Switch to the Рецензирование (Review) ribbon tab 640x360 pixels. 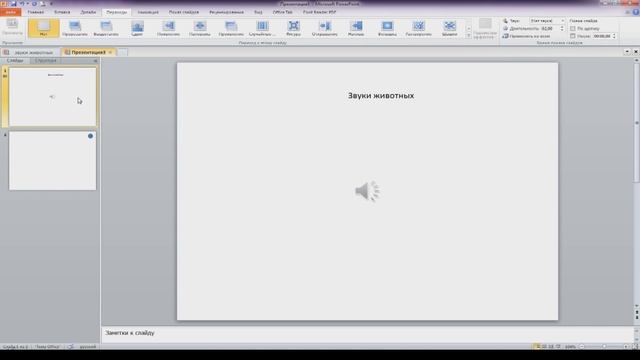click(227, 12)
